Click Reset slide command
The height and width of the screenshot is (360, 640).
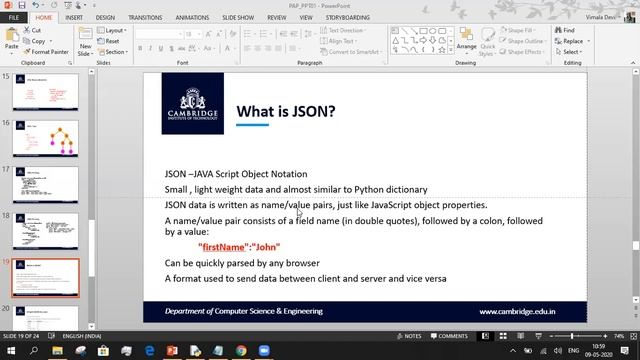[x=108, y=41]
